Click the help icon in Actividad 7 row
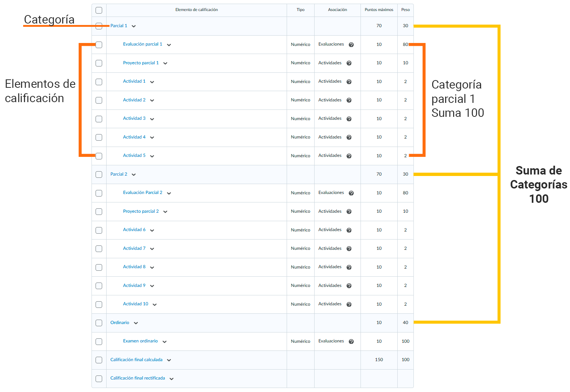The image size is (570, 392). pos(349,249)
